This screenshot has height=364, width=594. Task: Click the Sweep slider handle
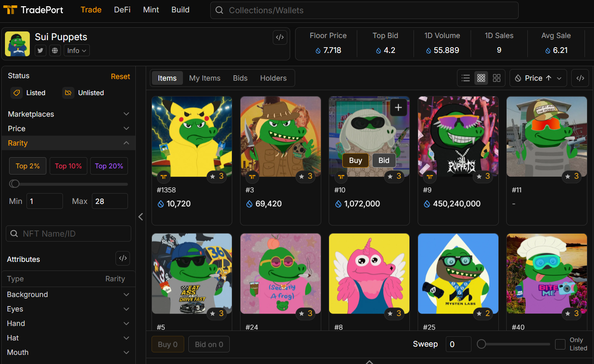(x=481, y=344)
